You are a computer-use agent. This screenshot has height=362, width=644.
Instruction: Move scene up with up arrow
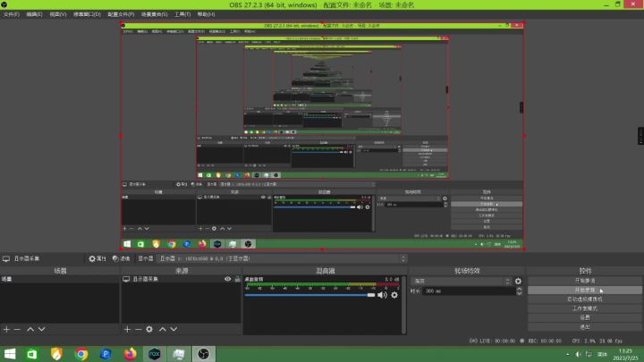30,329
